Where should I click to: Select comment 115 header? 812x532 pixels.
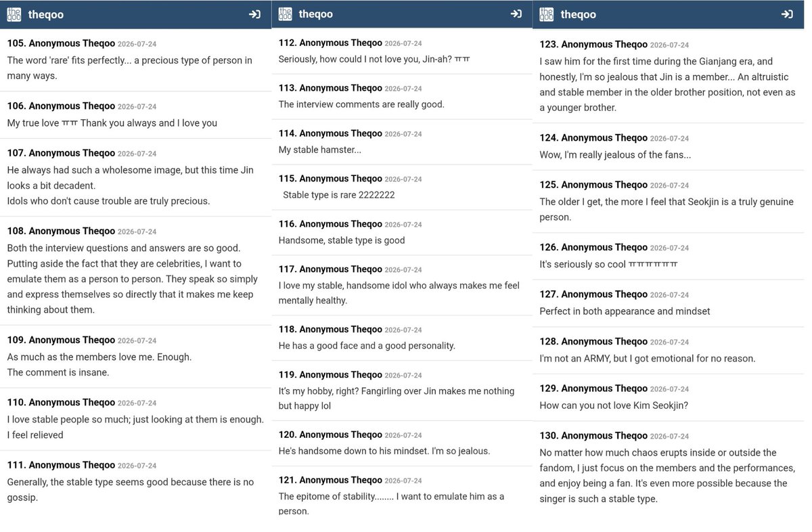click(351, 179)
